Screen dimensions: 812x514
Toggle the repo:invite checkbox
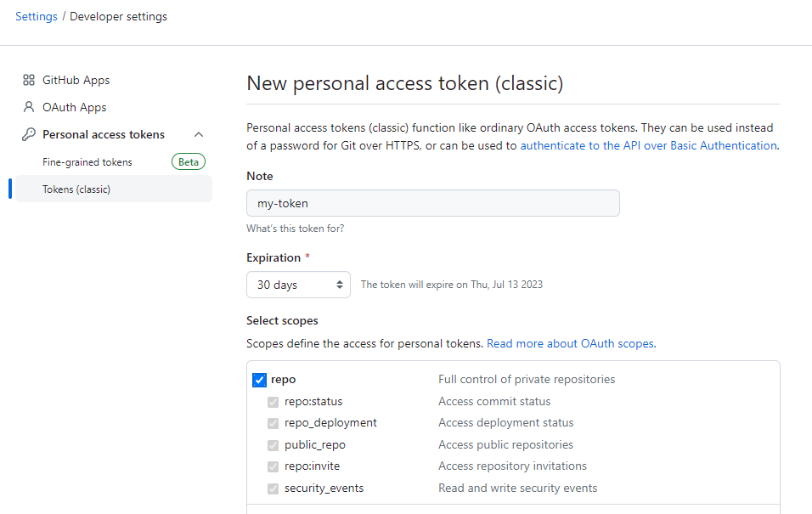point(273,466)
